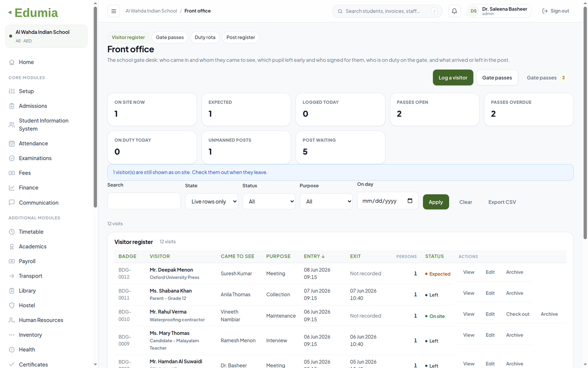Sort by the Entry column header
Image resolution: width=588 pixels, height=368 pixels.
point(314,256)
